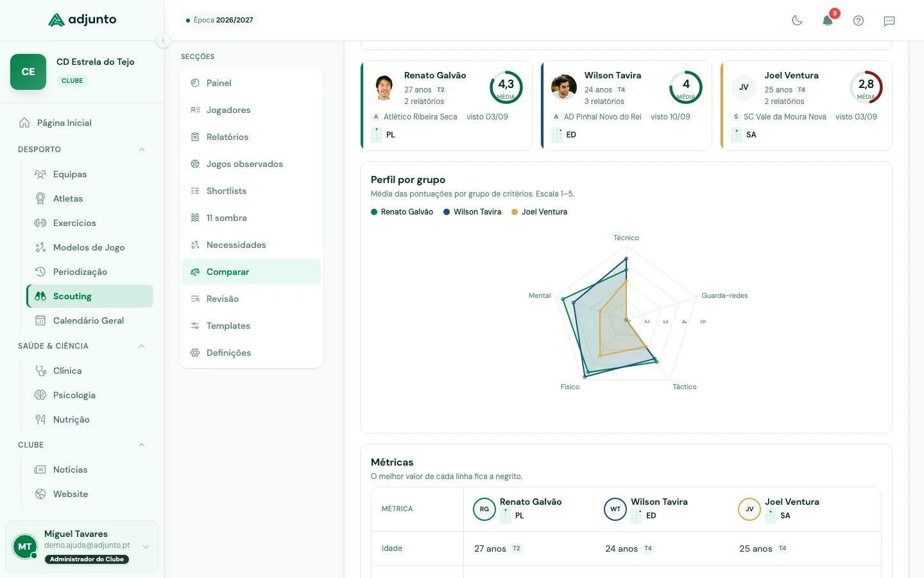
Task: Click the Periodização history icon
Action: pos(40,272)
